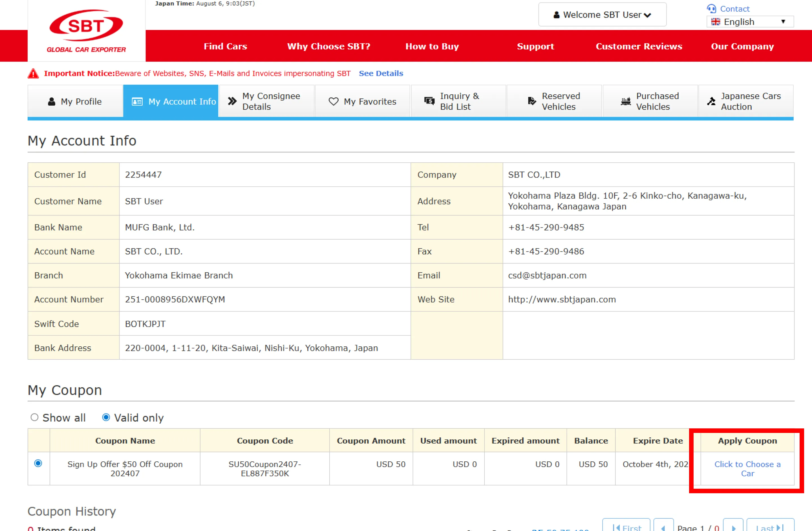Click the double chevron Consignee Details icon
This screenshot has width=812, height=531.
pyautogui.click(x=232, y=101)
